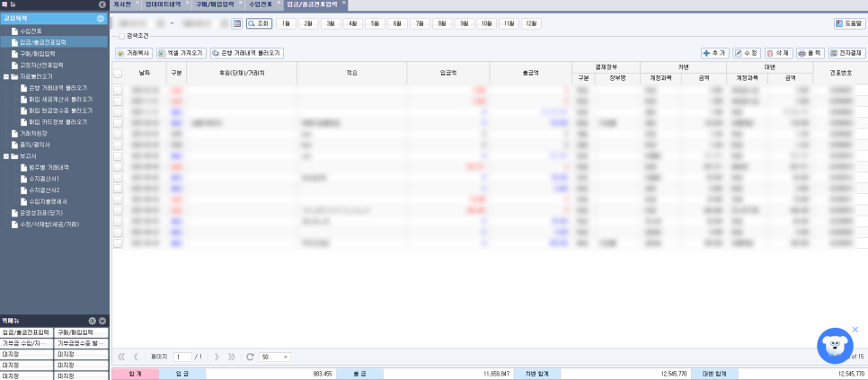Click the page number input field
The height and width of the screenshot is (380, 868).
click(x=182, y=358)
